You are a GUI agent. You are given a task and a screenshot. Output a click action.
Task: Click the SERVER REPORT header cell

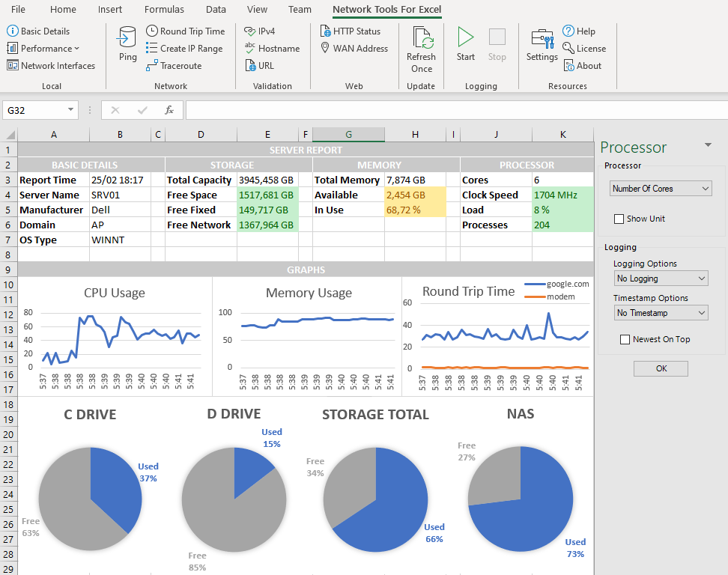point(306,150)
